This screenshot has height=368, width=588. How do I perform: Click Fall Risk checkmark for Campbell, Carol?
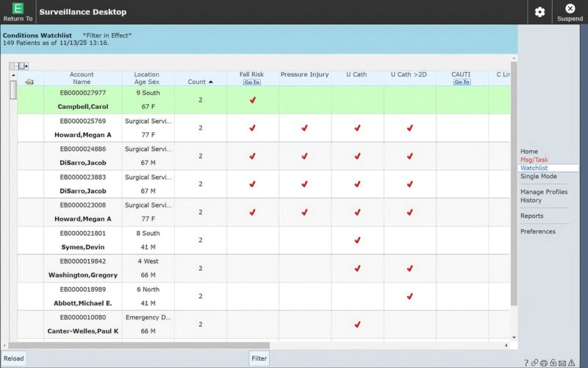coord(252,100)
